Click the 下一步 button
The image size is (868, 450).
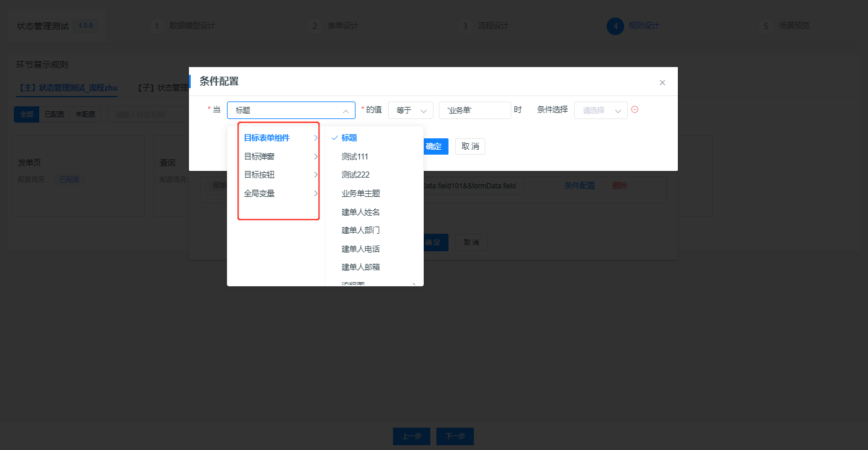click(x=455, y=437)
